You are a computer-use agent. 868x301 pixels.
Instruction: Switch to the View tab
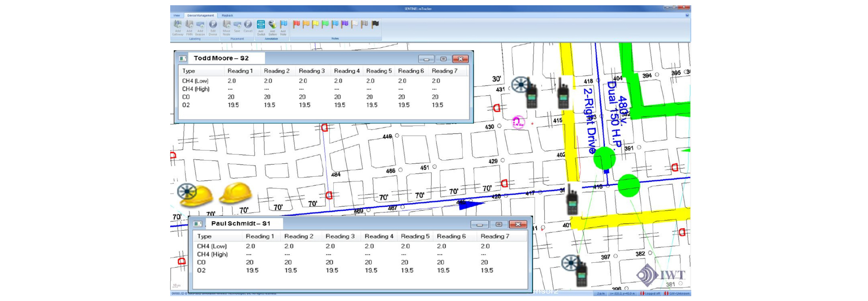pos(177,15)
